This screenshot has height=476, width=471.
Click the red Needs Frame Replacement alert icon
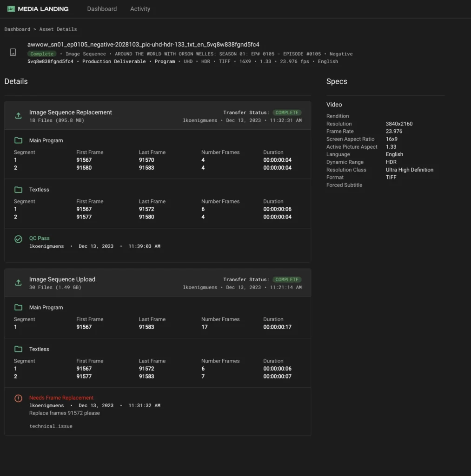coord(18,398)
